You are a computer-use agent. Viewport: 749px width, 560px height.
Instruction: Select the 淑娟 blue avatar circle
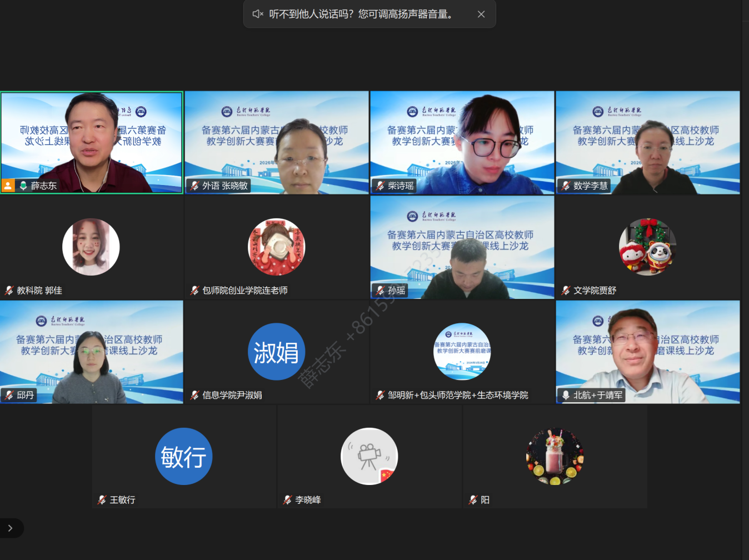[276, 352]
